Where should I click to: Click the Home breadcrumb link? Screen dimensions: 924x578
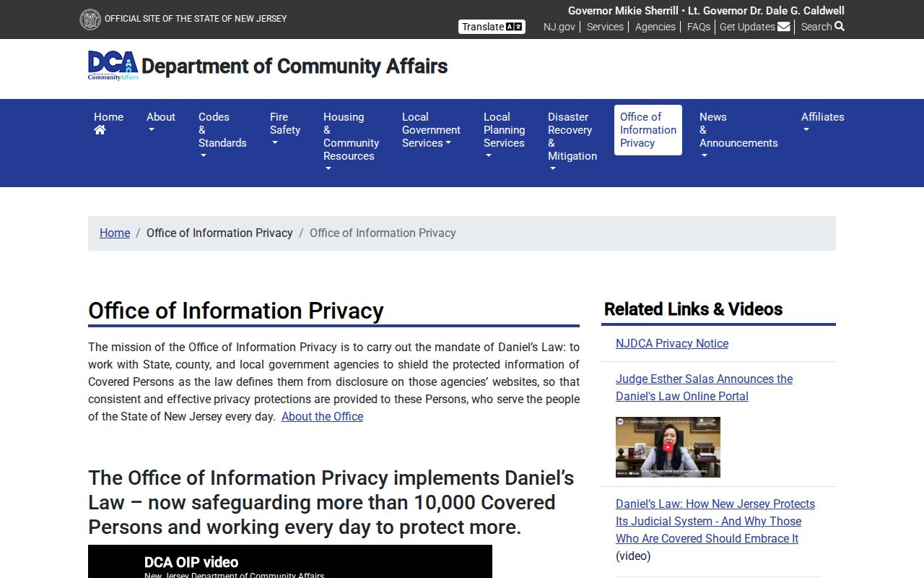pyautogui.click(x=115, y=233)
